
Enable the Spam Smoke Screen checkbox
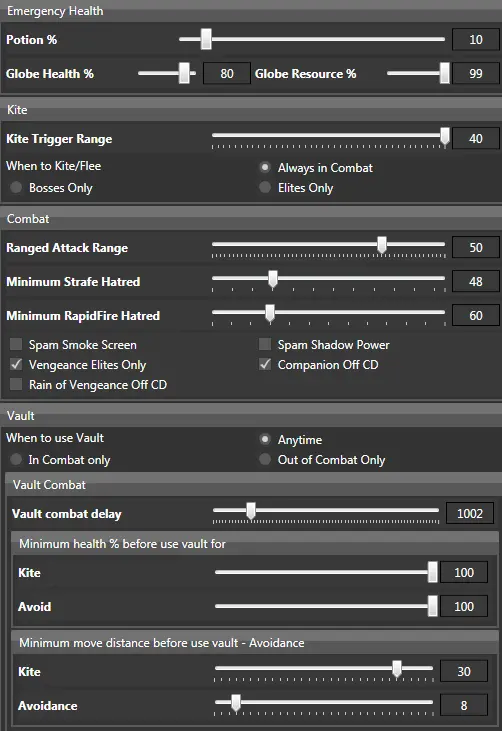tap(16, 345)
